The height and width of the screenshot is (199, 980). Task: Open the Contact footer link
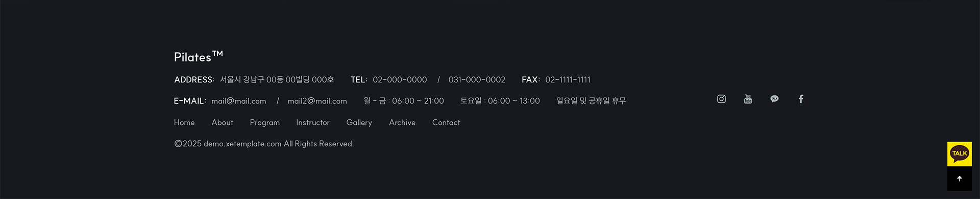pos(446,122)
